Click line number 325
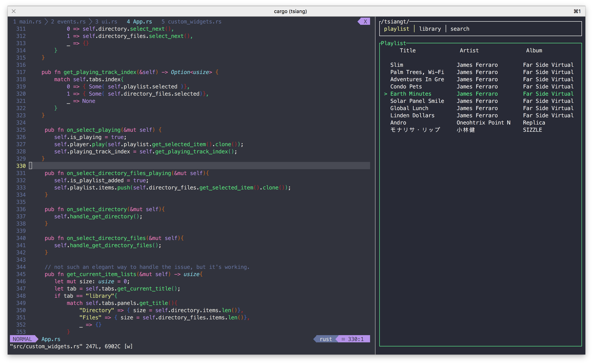This screenshot has width=593, height=364. [21, 130]
